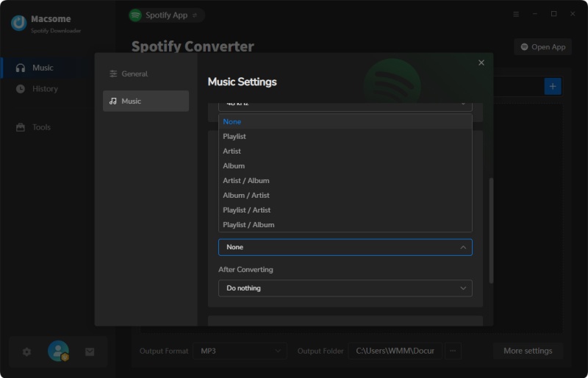Viewport: 588px width, 378px height.
Task: Click the sliders icon beside General
Action: pyautogui.click(x=113, y=74)
